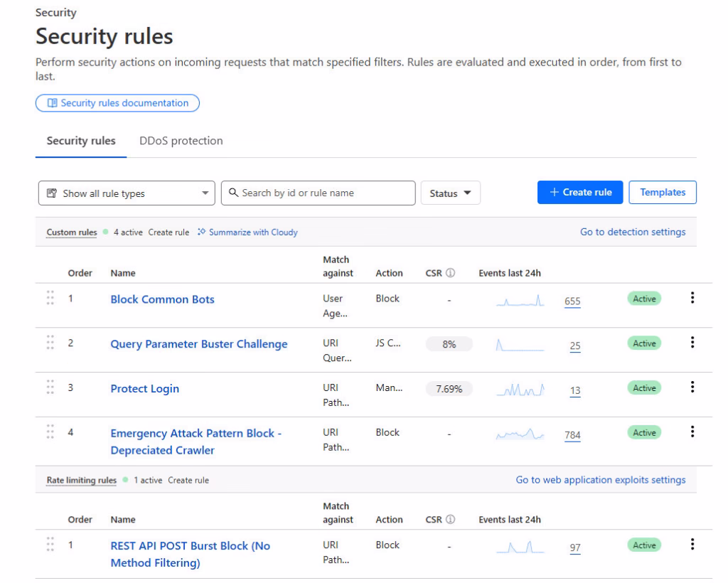Click Create rule beside Custom rules 4 active
The height and width of the screenshot is (583, 728).
click(x=168, y=232)
